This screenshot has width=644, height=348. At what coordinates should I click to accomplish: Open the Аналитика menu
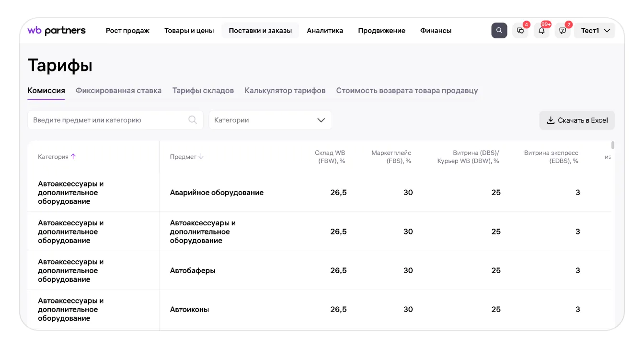click(x=325, y=31)
